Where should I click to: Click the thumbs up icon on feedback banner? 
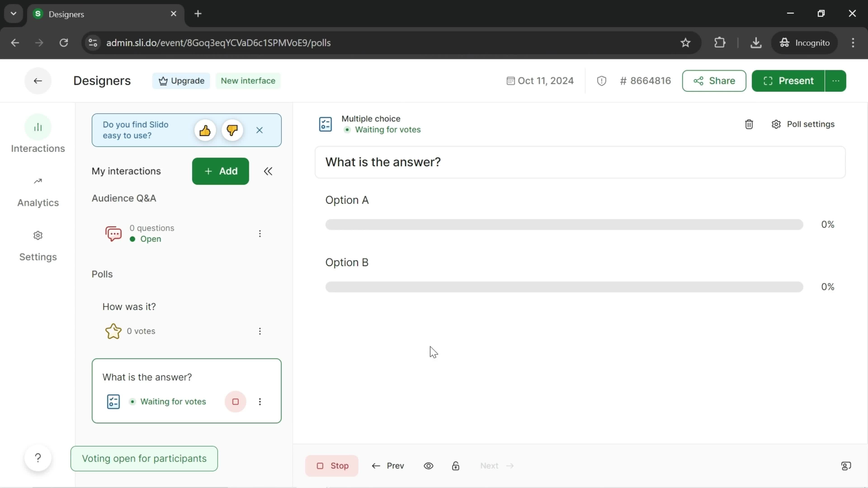205,130
